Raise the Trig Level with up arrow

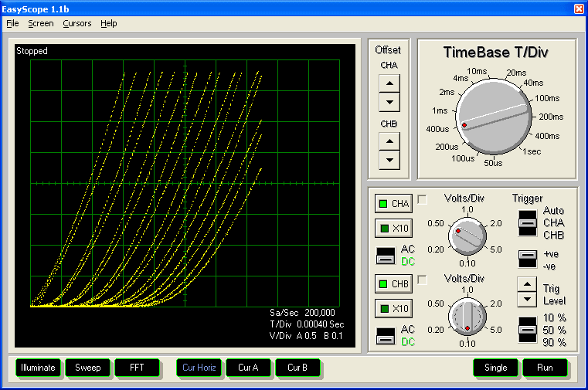pyautogui.click(x=526, y=283)
